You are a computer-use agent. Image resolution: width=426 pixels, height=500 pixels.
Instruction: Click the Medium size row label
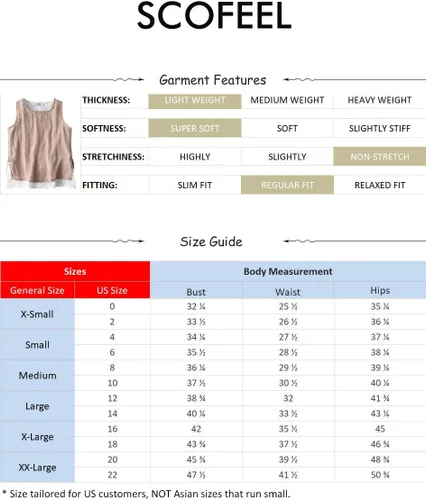coord(37,375)
